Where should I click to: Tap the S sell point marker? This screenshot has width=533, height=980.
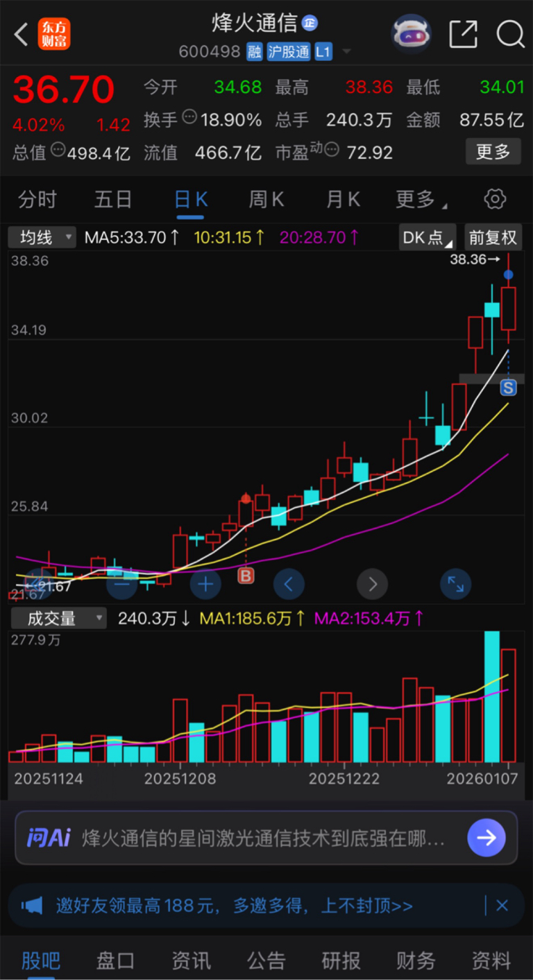pyautogui.click(x=508, y=388)
